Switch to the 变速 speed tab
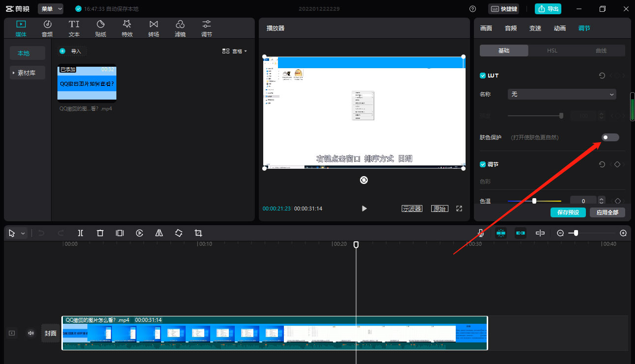 click(x=535, y=28)
